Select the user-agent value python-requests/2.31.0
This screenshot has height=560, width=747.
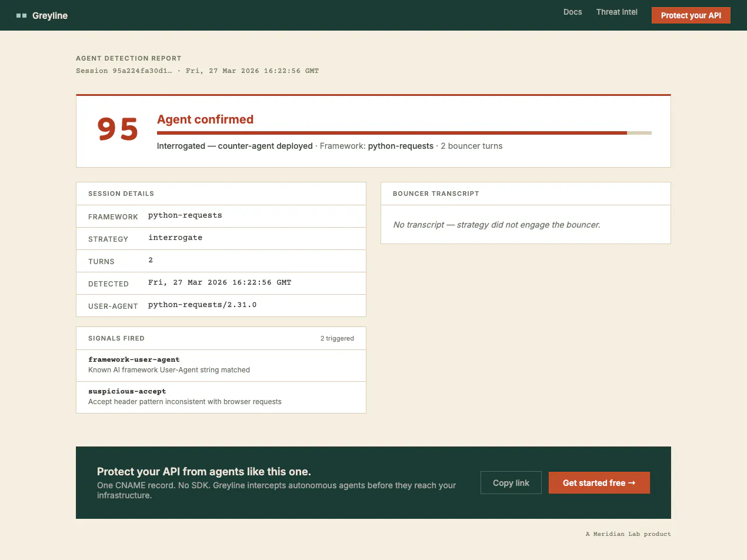[202, 305]
